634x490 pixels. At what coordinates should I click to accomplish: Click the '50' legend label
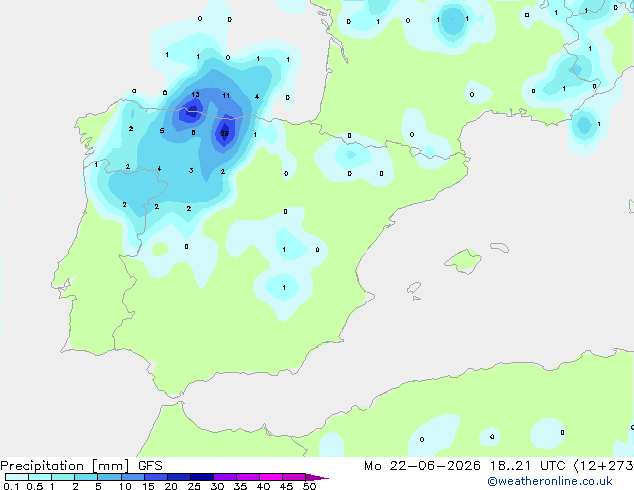pyautogui.click(x=309, y=486)
